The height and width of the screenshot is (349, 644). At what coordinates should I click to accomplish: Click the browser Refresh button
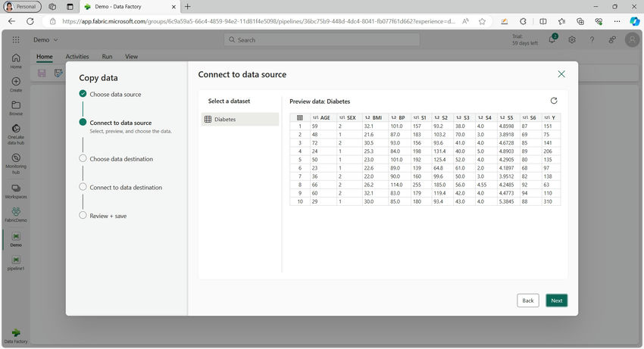[x=30, y=21]
